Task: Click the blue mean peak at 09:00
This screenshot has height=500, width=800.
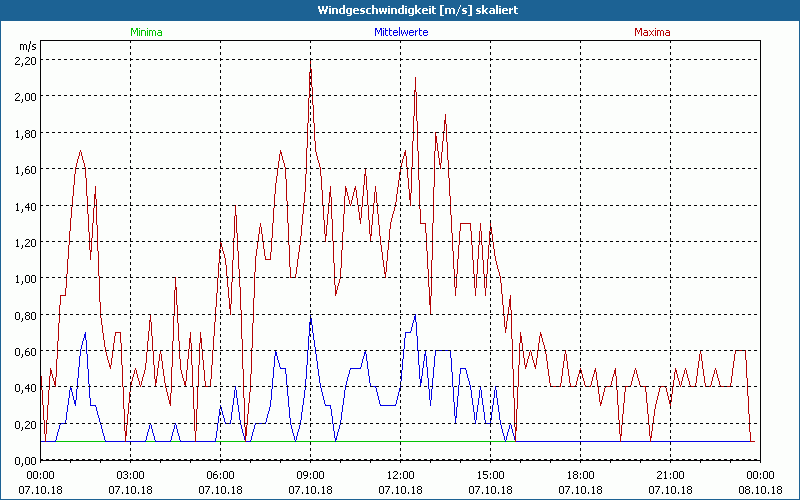Action: 311,318
